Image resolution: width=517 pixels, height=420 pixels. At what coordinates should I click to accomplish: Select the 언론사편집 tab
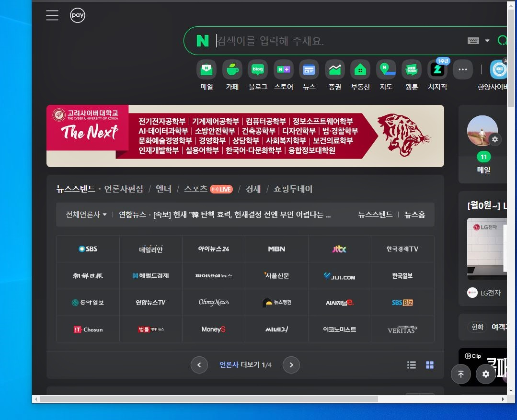[x=124, y=189]
